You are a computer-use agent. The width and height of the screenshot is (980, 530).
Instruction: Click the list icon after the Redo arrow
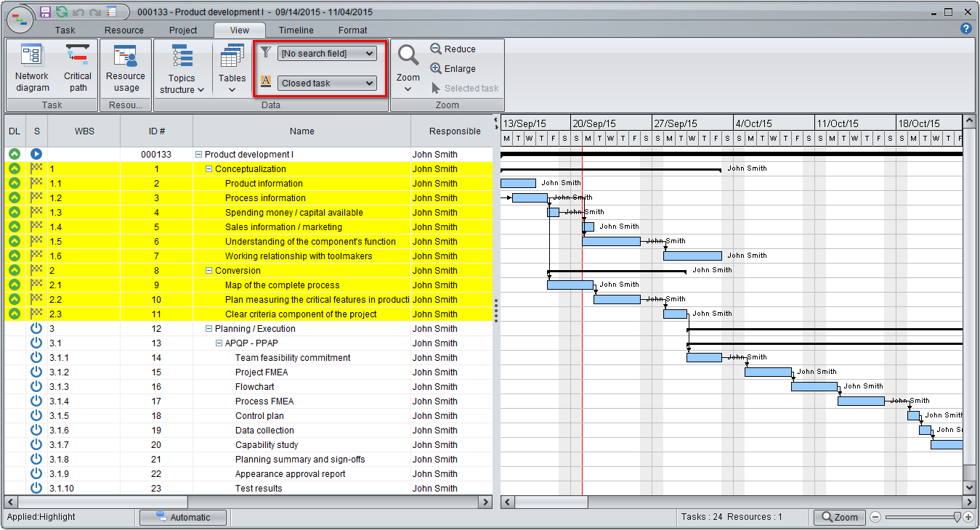[x=111, y=12]
